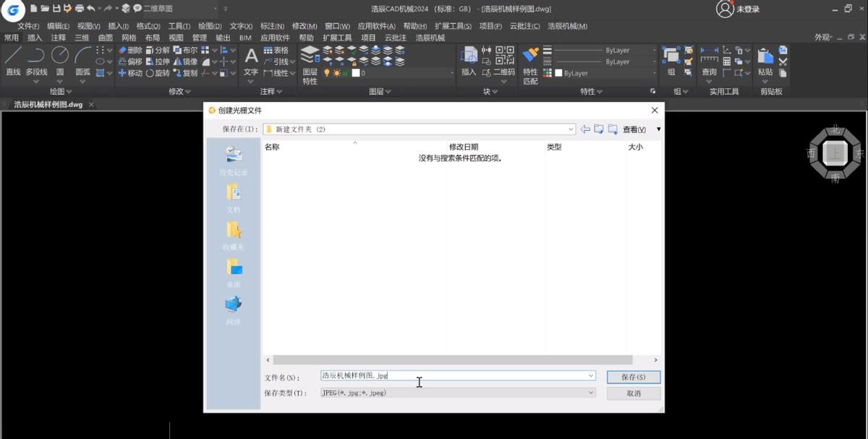Click the navigation cube north arrow

coord(834,131)
